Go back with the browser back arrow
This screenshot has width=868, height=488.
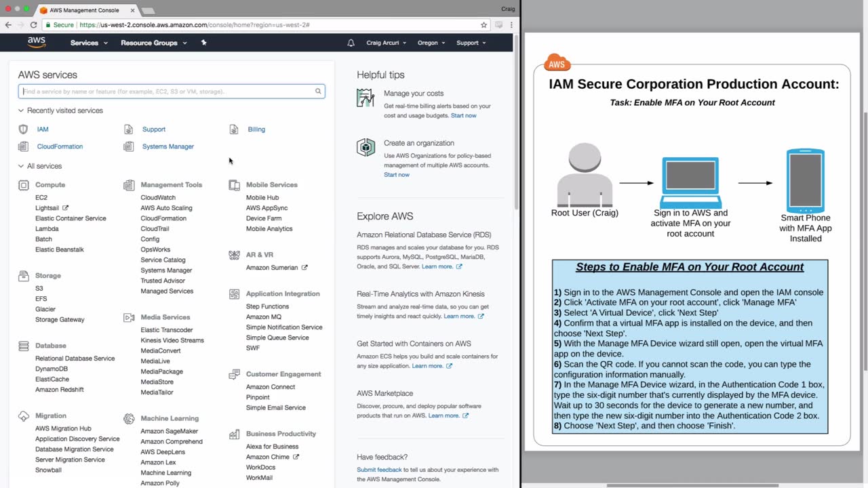point(8,24)
